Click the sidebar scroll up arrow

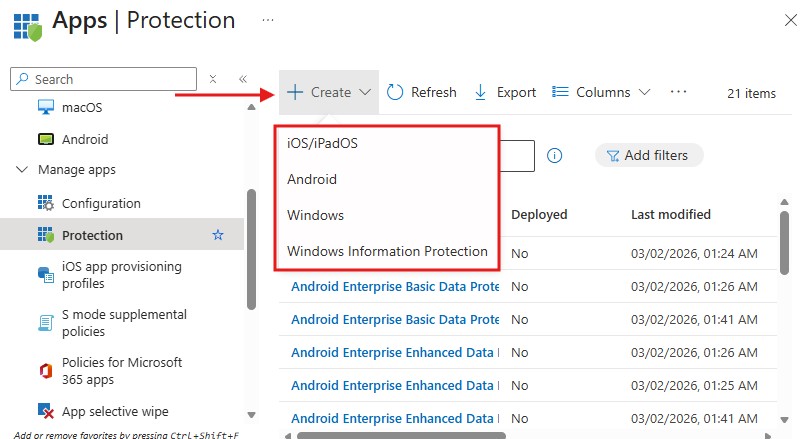(251, 107)
